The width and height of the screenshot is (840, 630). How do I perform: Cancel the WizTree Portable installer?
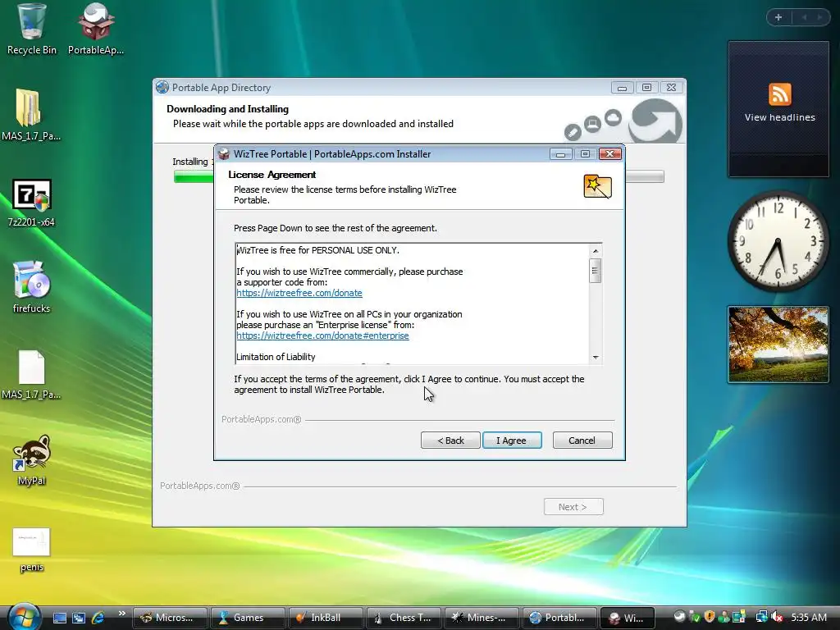pyautogui.click(x=582, y=441)
